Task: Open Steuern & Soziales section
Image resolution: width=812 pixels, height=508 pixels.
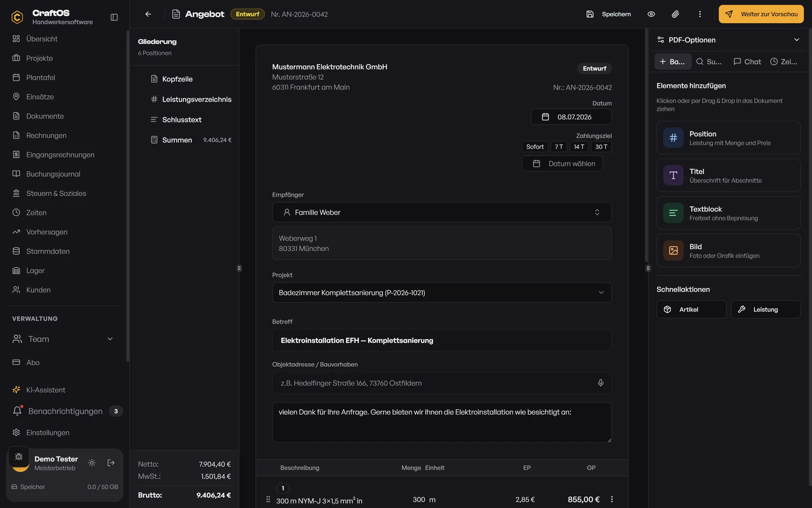Action: [63, 193]
